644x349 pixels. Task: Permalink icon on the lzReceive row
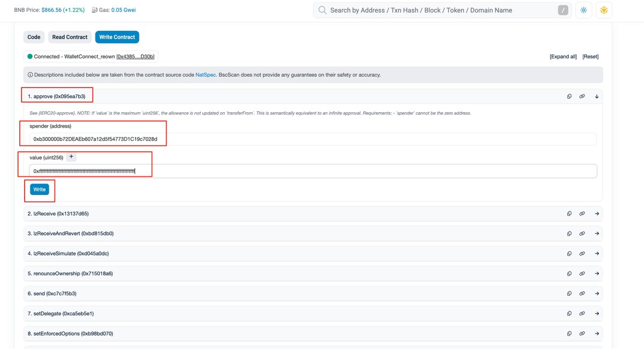582,214
